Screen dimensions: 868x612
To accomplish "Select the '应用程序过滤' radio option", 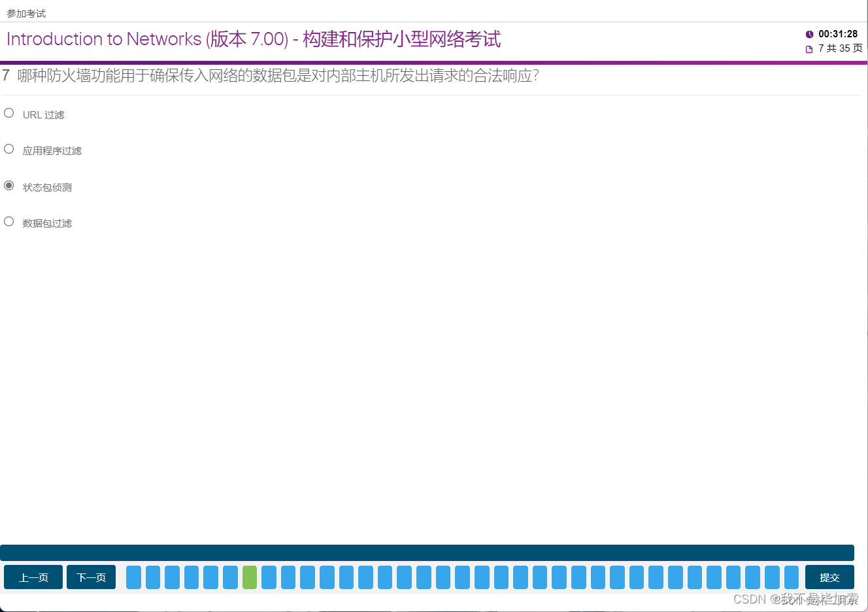I will [9, 149].
